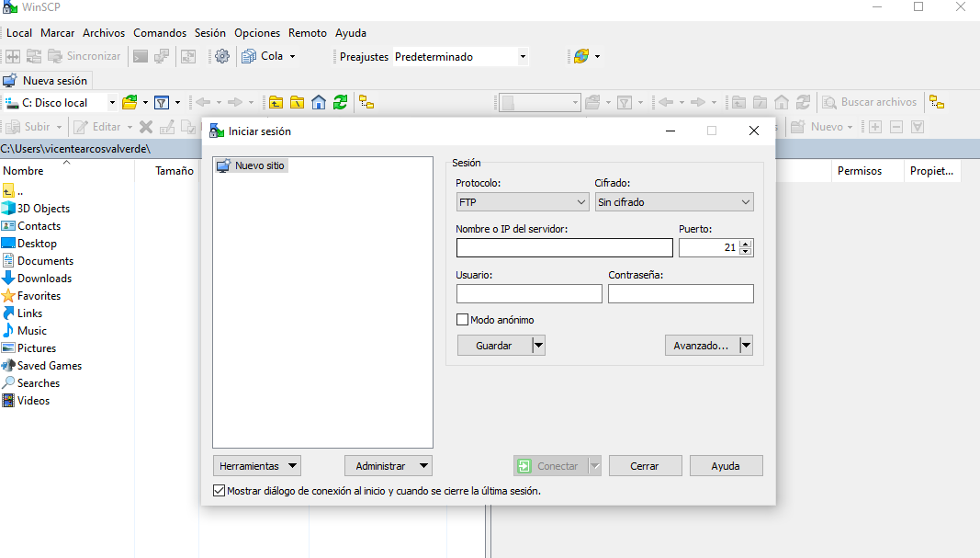Click the Preferences gear icon
Screen dimensions: 980x558
(221, 56)
